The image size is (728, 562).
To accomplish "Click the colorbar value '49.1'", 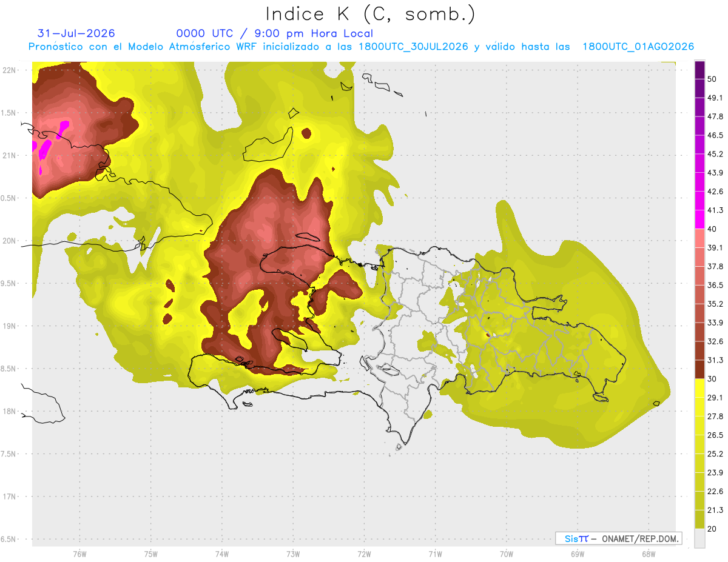I will (716, 98).
